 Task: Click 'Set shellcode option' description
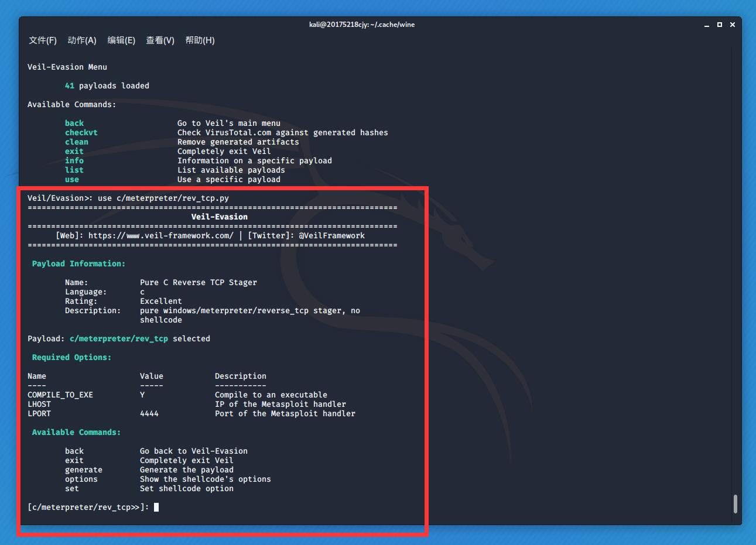pyautogui.click(x=187, y=488)
